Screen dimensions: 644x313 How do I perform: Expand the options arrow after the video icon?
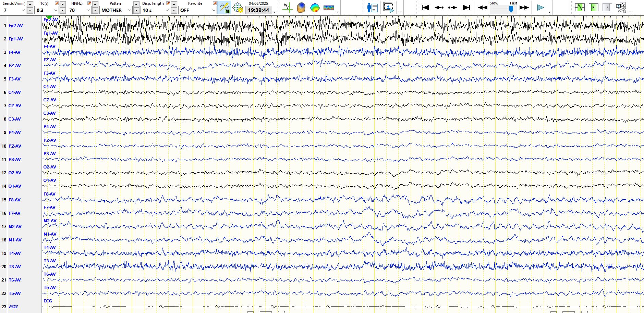tap(401, 12)
